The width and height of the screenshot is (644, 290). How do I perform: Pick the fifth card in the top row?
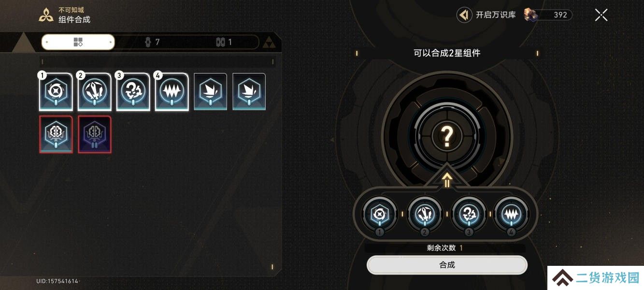click(211, 92)
